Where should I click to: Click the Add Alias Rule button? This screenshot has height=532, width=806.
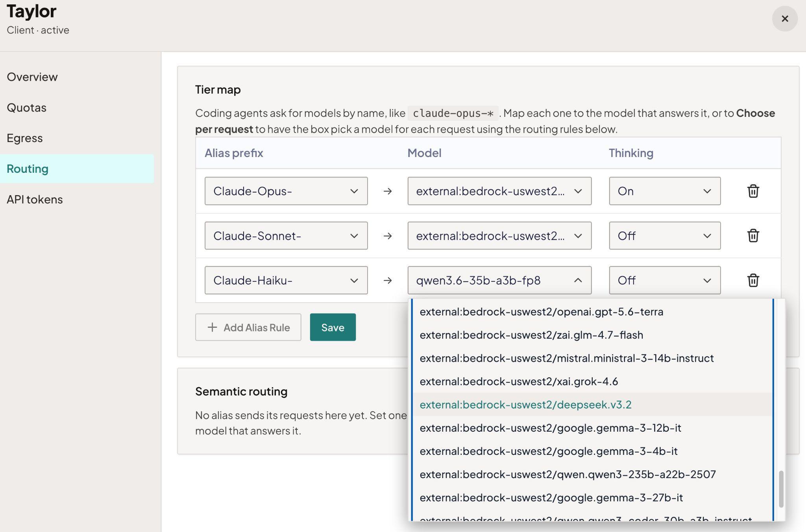(x=248, y=327)
